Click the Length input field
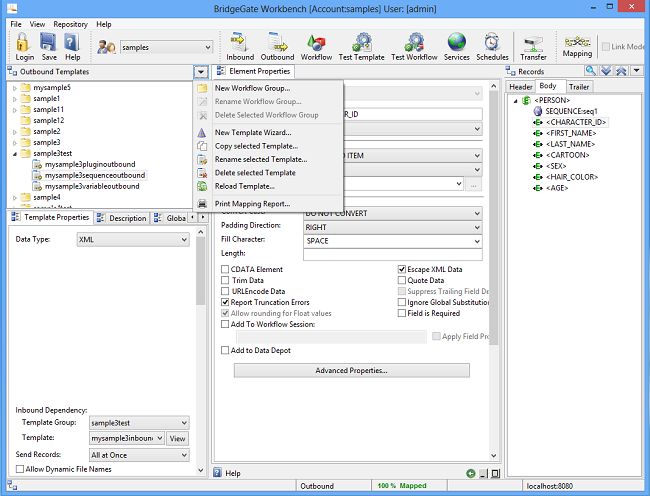Image resolution: width=650 pixels, height=496 pixels. pos(393,254)
